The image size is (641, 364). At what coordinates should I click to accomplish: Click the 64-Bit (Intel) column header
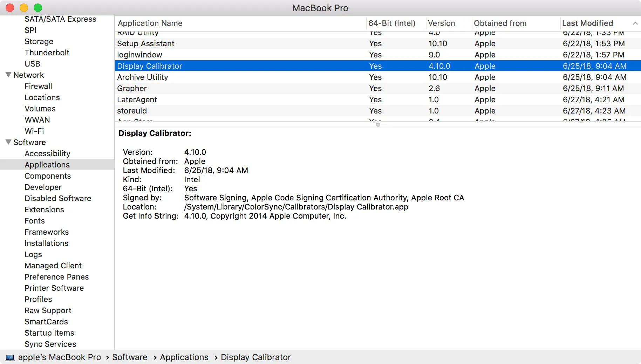point(391,23)
